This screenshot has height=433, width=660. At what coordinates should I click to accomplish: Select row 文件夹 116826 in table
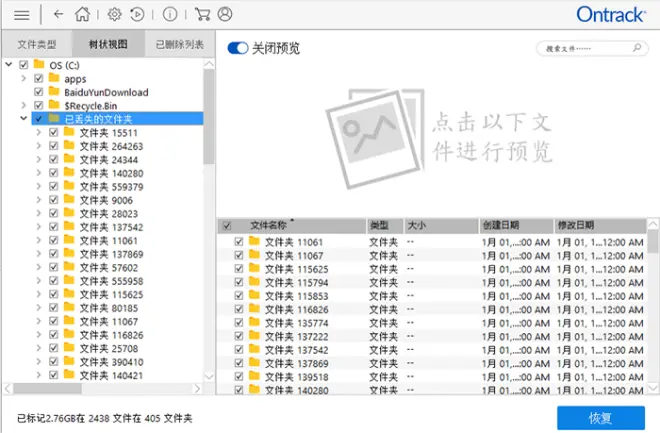[431, 309]
